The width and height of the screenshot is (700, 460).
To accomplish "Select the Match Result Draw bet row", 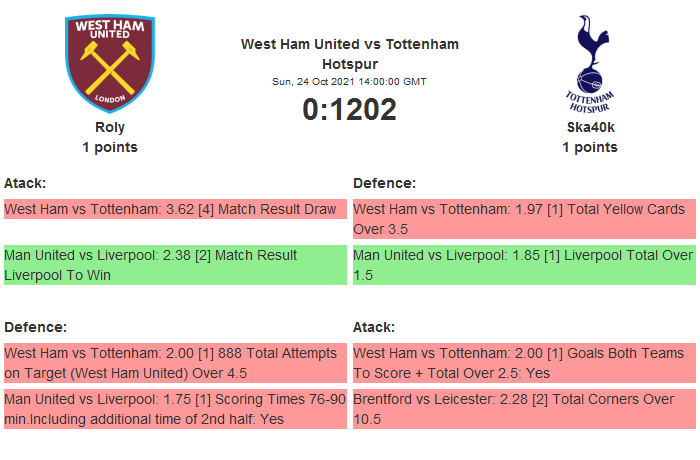I will [x=175, y=209].
